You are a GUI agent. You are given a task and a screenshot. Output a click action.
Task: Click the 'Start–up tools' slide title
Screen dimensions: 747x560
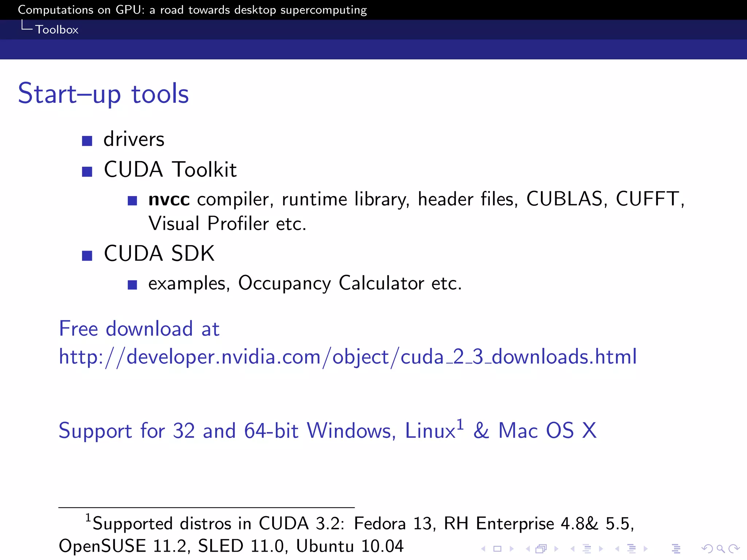pos(104,94)
